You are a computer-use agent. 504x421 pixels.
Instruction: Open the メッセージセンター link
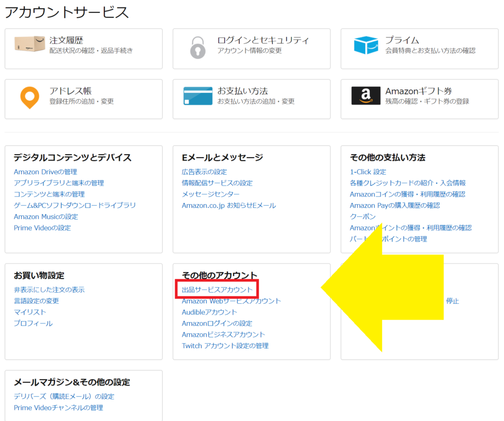click(x=211, y=194)
